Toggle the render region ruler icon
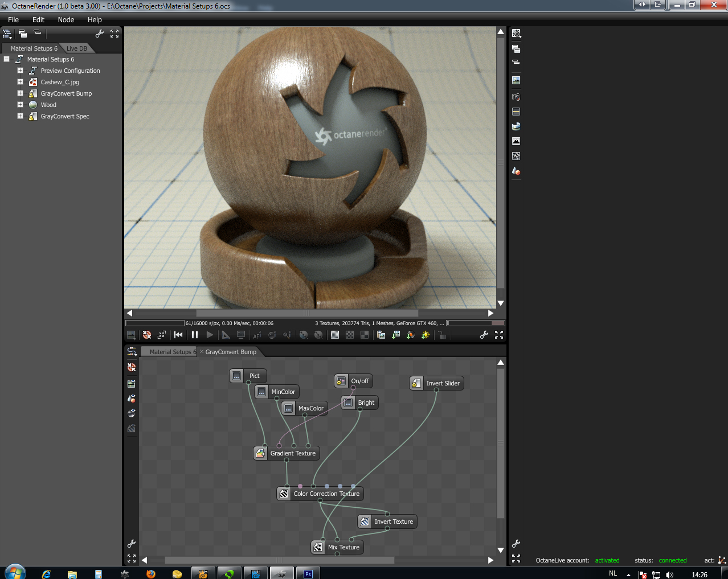This screenshot has width=728, height=579. coord(226,335)
